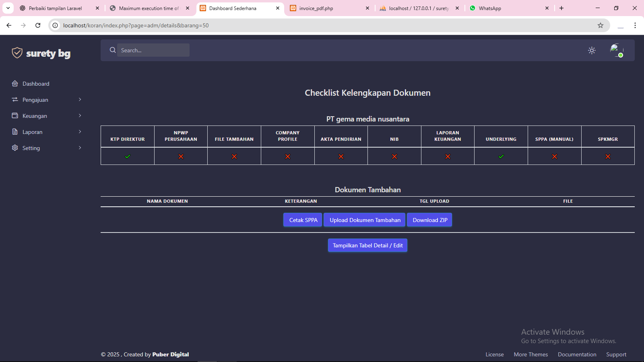Viewport: 644px width, 362px height.
Task: Click the green check under KTP Direktur
Action: point(128,156)
